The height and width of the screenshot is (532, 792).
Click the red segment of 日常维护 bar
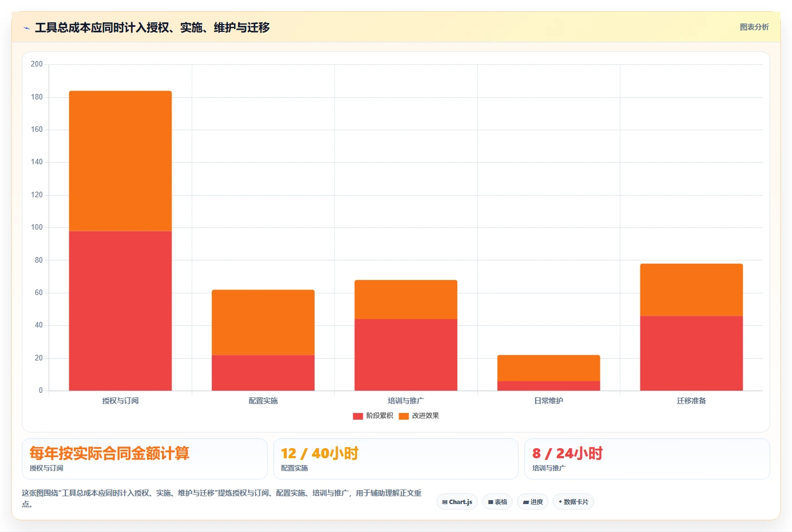(549, 386)
